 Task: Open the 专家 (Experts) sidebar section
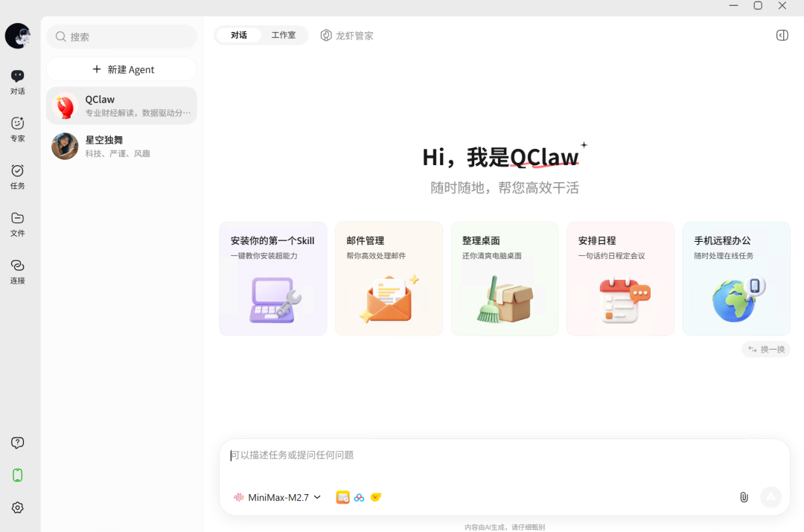[18, 128]
